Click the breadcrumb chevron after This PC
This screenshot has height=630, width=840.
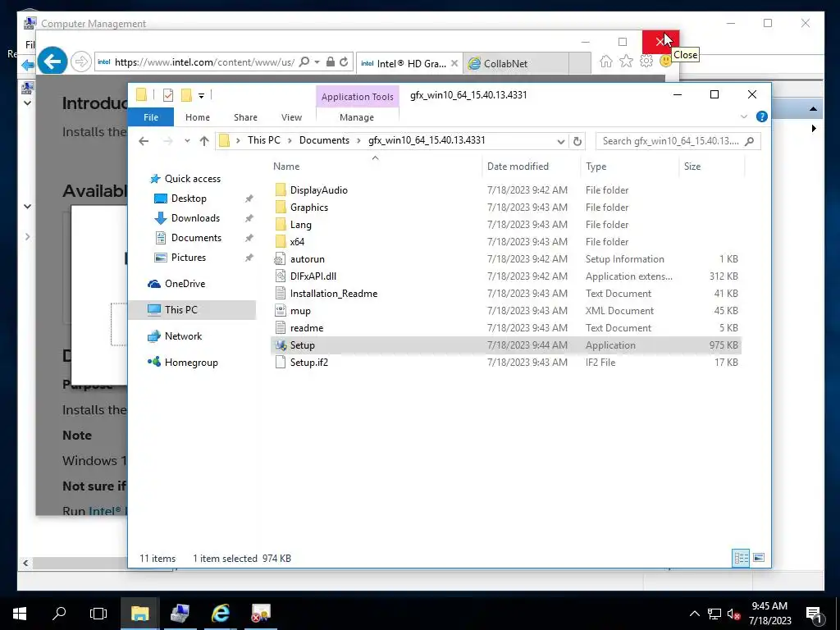coord(290,140)
